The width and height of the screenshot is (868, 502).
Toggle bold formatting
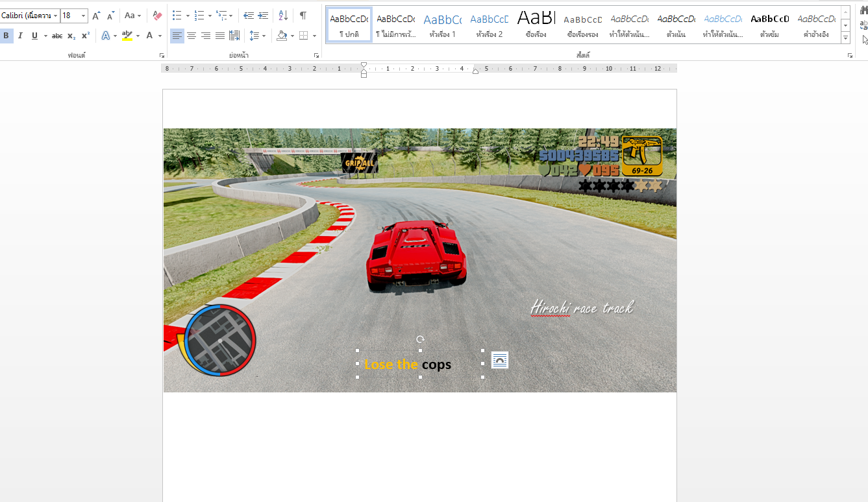coord(6,36)
